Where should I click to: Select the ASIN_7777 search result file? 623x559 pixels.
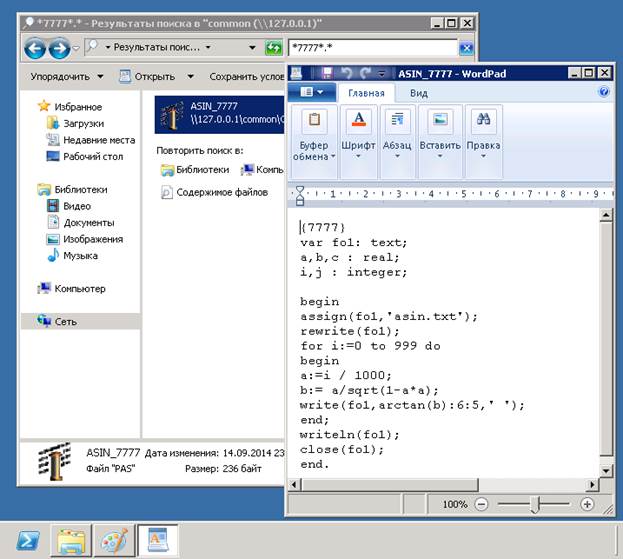click(220, 114)
